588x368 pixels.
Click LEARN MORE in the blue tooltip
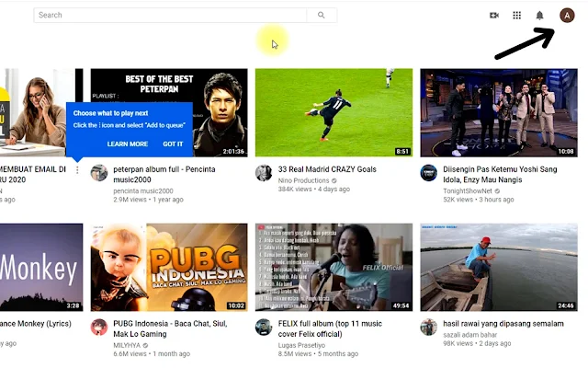[x=128, y=144]
